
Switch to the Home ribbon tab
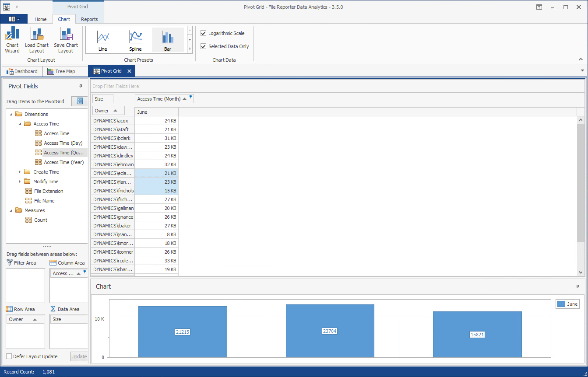tap(41, 19)
